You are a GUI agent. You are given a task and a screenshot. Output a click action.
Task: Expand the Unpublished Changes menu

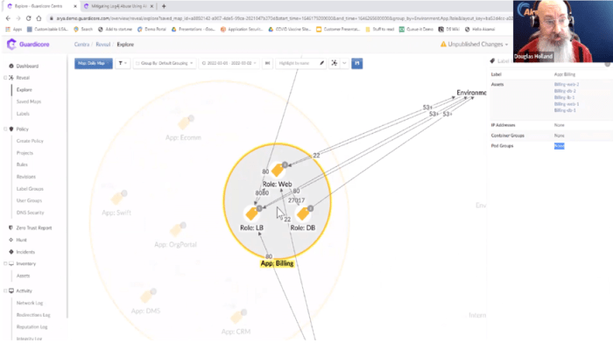pyautogui.click(x=476, y=43)
